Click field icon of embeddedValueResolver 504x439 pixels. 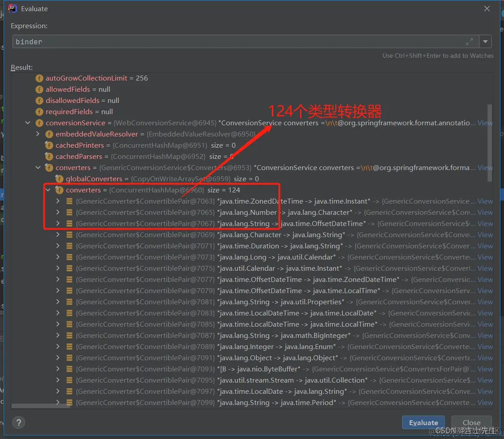(49, 134)
